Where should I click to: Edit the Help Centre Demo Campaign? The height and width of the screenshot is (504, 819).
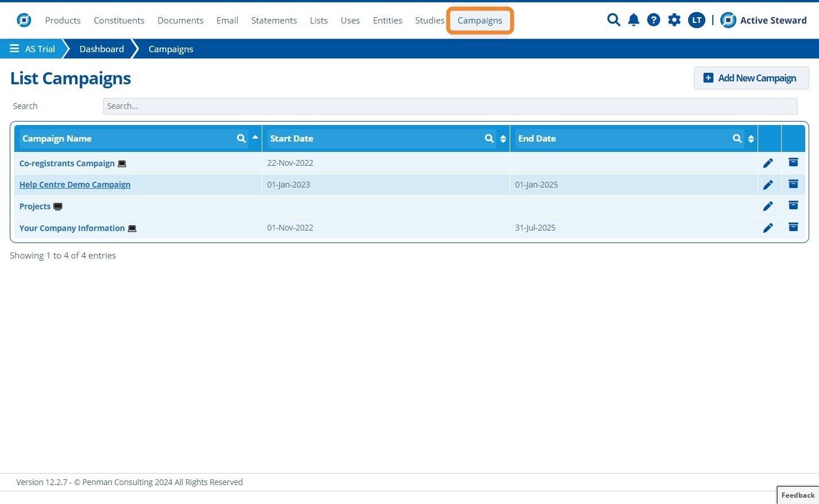pos(768,185)
